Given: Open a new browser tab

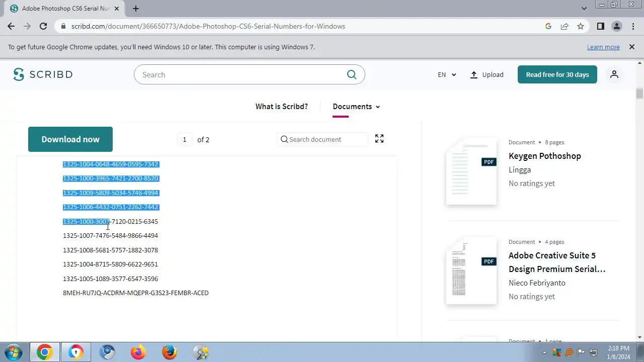Looking at the screenshot, I should click(x=136, y=9).
